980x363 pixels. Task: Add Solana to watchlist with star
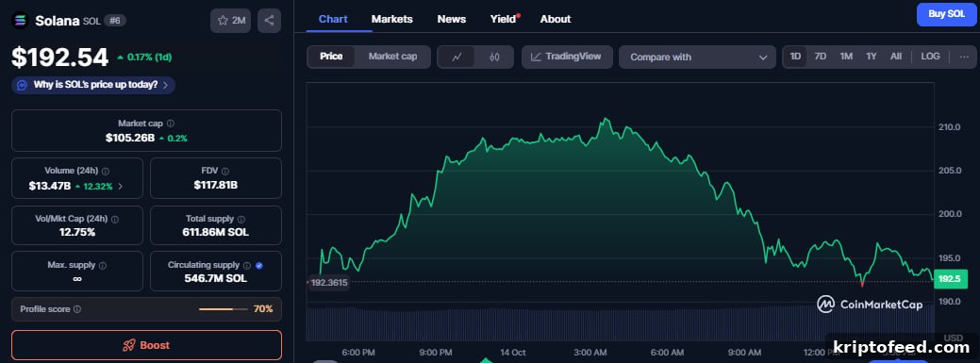pos(231,21)
